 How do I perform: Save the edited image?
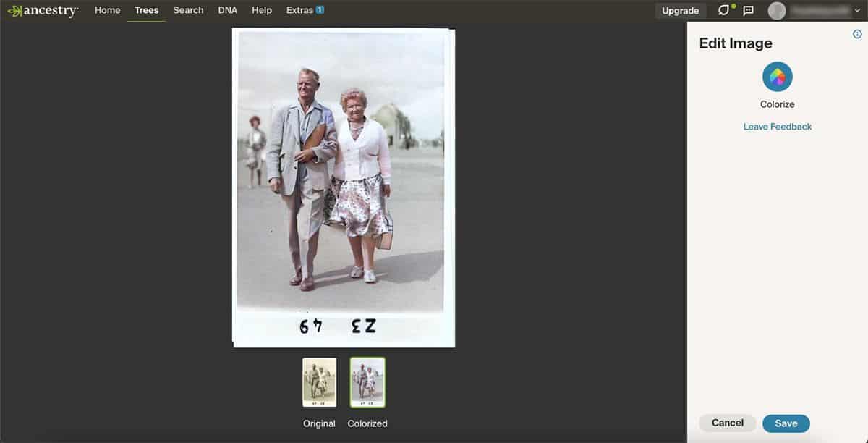pyautogui.click(x=786, y=423)
